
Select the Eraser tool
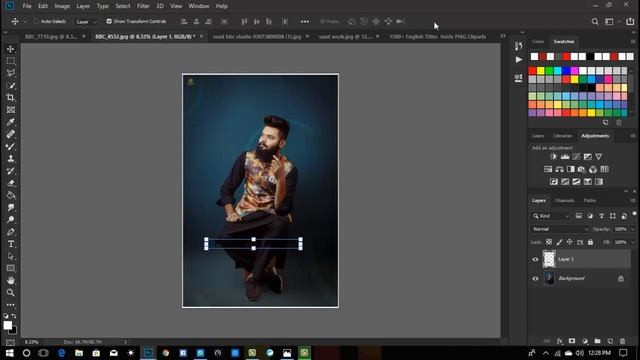tap(11, 183)
